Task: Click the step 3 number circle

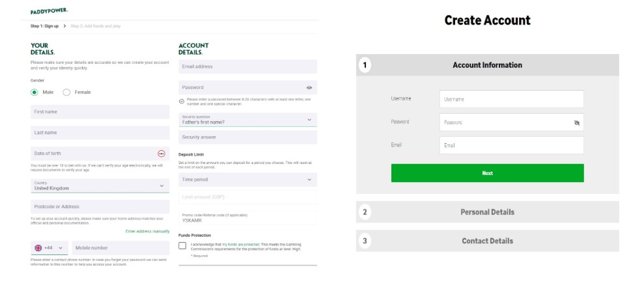Action: coord(365,241)
